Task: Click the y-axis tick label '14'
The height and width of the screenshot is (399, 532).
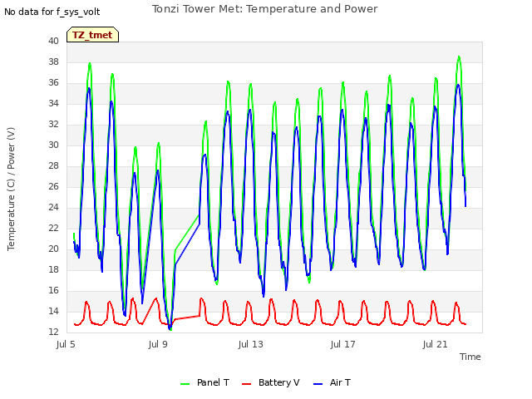Action: [x=53, y=311]
